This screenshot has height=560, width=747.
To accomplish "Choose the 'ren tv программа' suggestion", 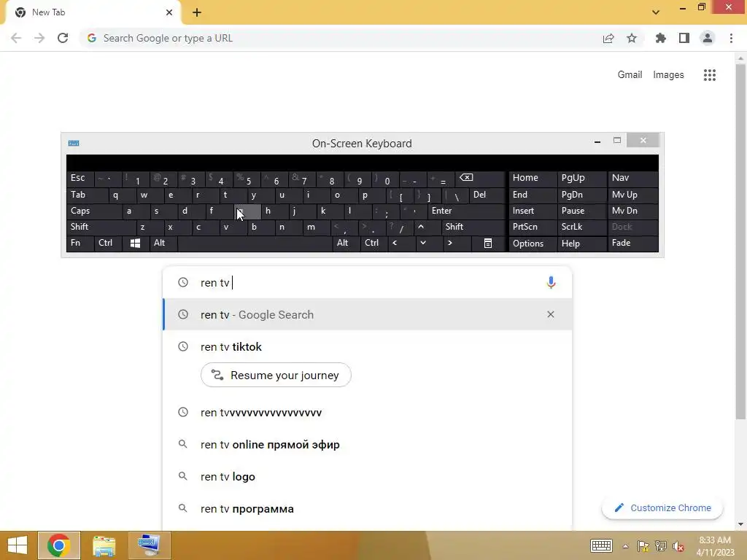I will (x=368, y=509).
